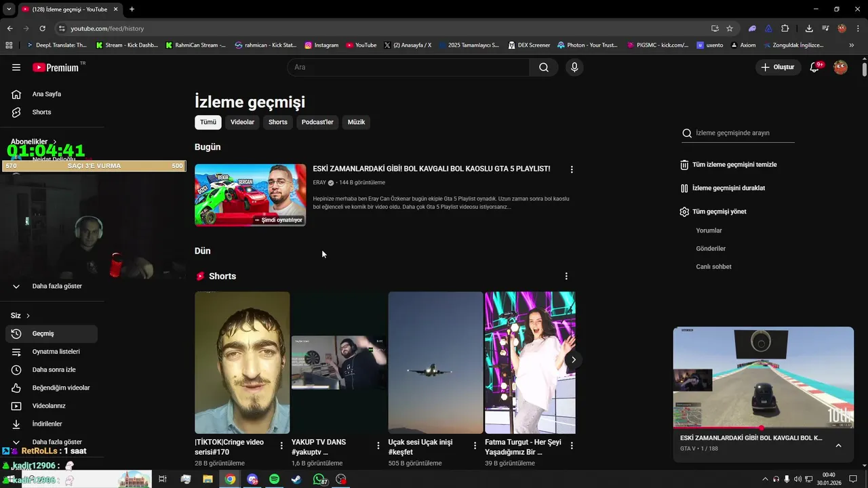Expand miniplayer playlist with chevron

(838, 445)
